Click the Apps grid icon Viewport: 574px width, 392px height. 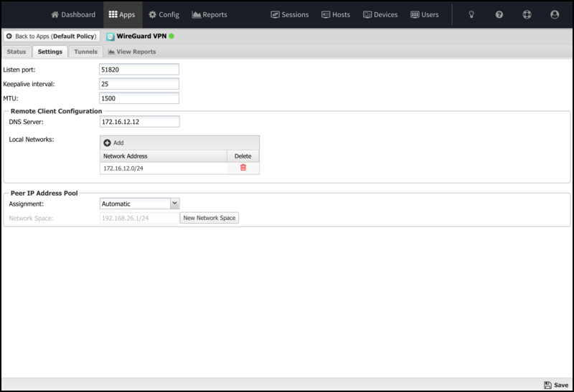[x=113, y=14]
